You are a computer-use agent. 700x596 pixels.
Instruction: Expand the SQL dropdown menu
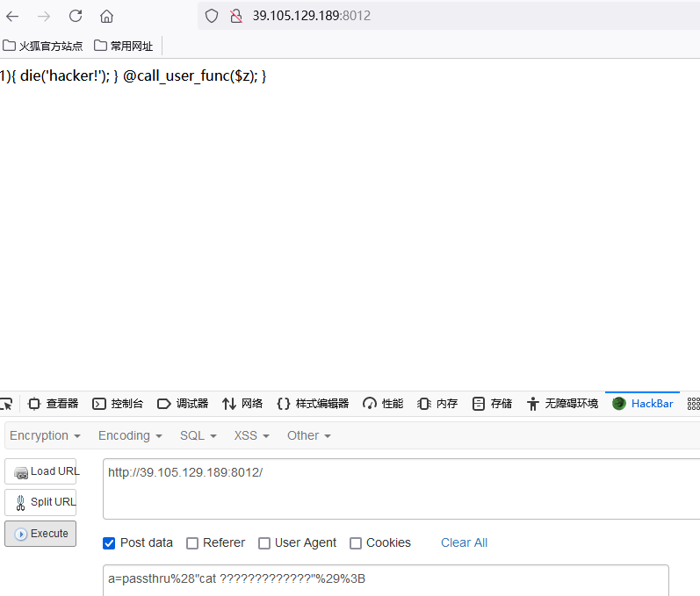[198, 435]
